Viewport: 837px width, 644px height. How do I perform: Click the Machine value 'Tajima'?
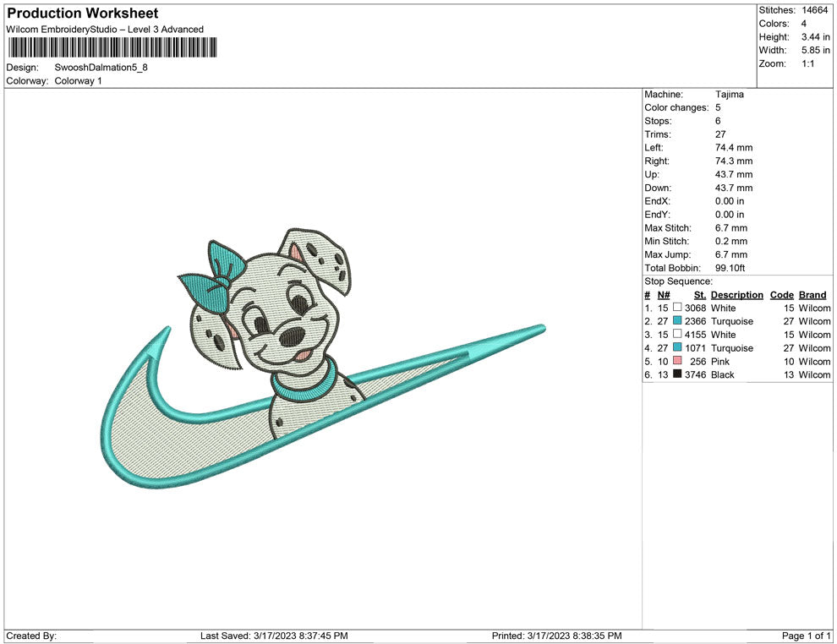729,94
